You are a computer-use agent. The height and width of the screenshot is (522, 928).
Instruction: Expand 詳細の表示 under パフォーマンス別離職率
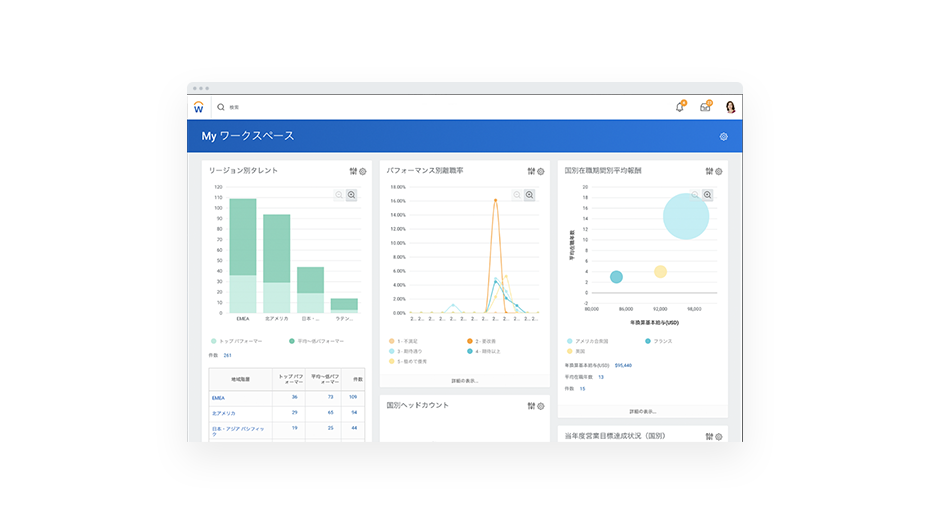[x=464, y=381]
